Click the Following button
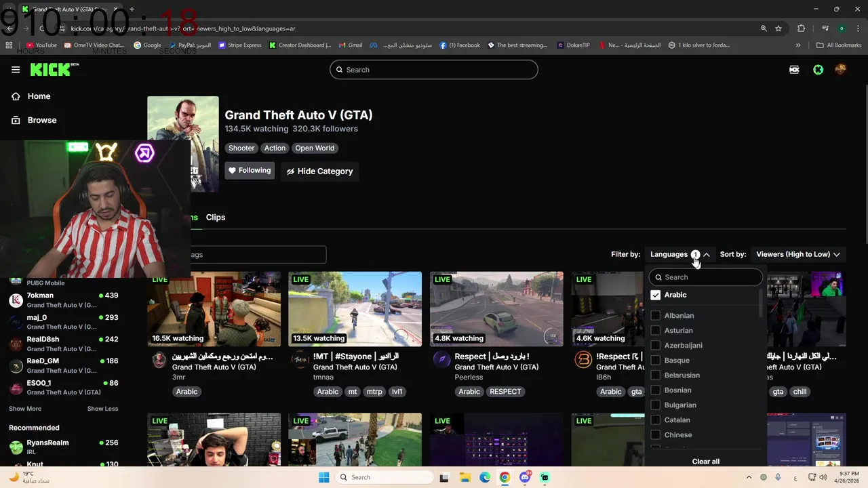The image size is (868, 488). [x=250, y=171]
